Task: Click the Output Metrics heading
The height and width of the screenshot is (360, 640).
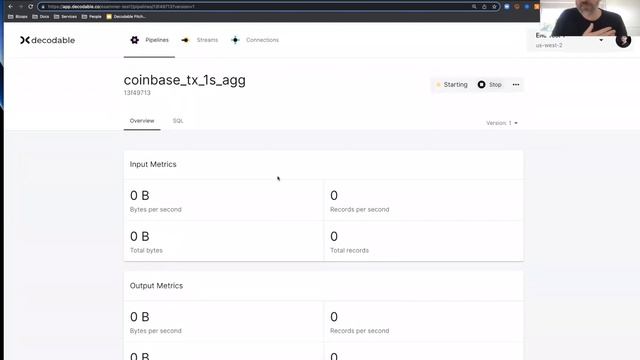Action: click(x=156, y=286)
